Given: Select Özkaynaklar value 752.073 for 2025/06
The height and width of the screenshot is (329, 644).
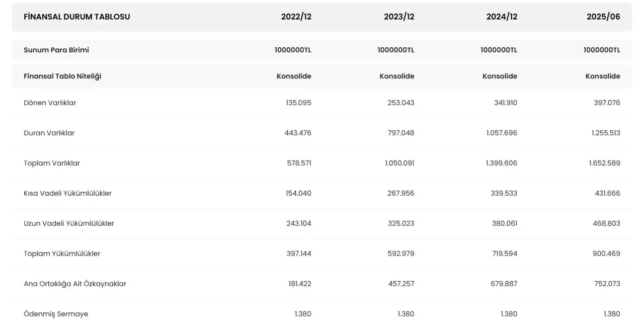Looking at the screenshot, I should [x=606, y=284].
